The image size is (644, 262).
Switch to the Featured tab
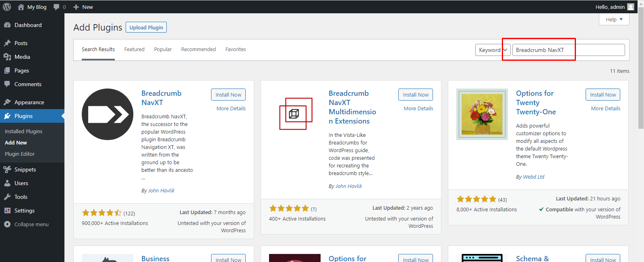coord(134,50)
